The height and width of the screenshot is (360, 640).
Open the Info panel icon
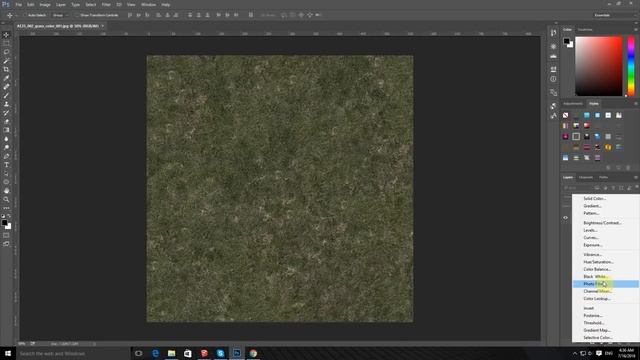click(x=553, y=79)
